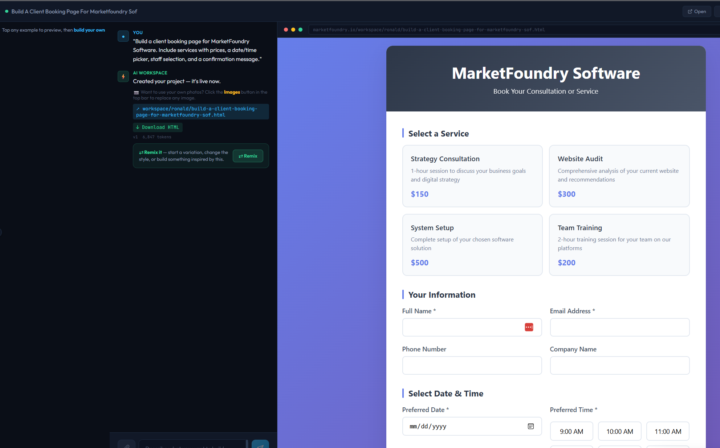Viewport: 720px width, 448px height.
Task: Click the chat message input box
Action: [193, 445]
